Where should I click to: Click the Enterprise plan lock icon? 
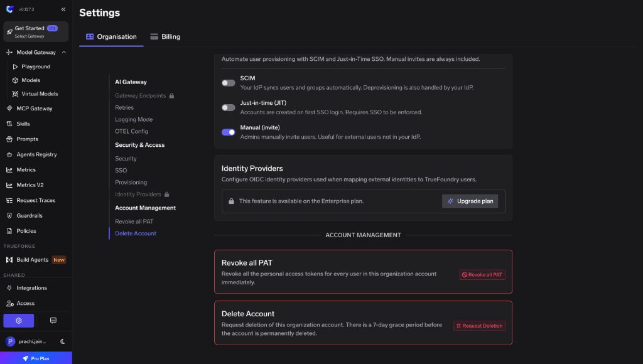[231, 201]
